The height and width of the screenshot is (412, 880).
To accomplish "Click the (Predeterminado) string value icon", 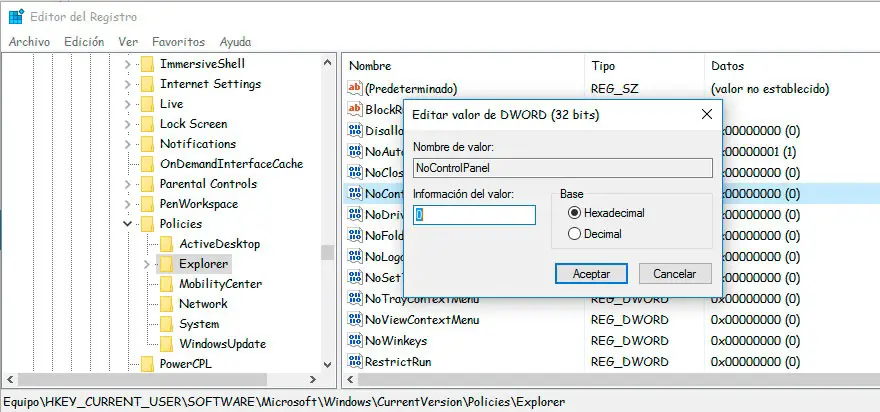I will coord(354,88).
